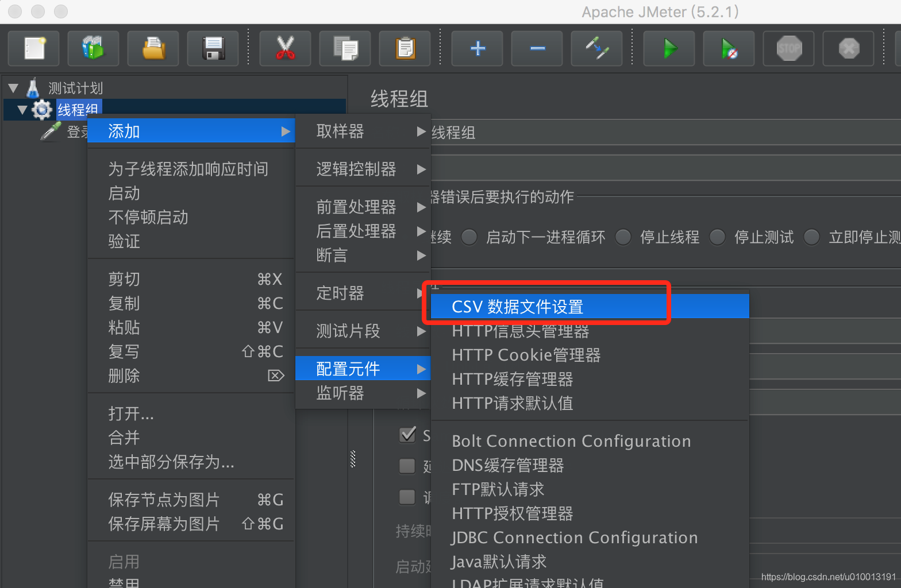The width and height of the screenshot is (901, 588).
Task: Open the 添加 submenu
Action: tap(191, 131)
